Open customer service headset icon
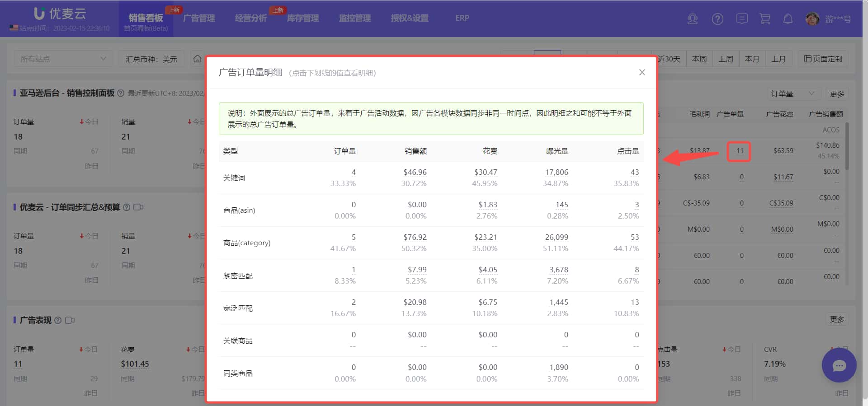 [x=692, y=19]
